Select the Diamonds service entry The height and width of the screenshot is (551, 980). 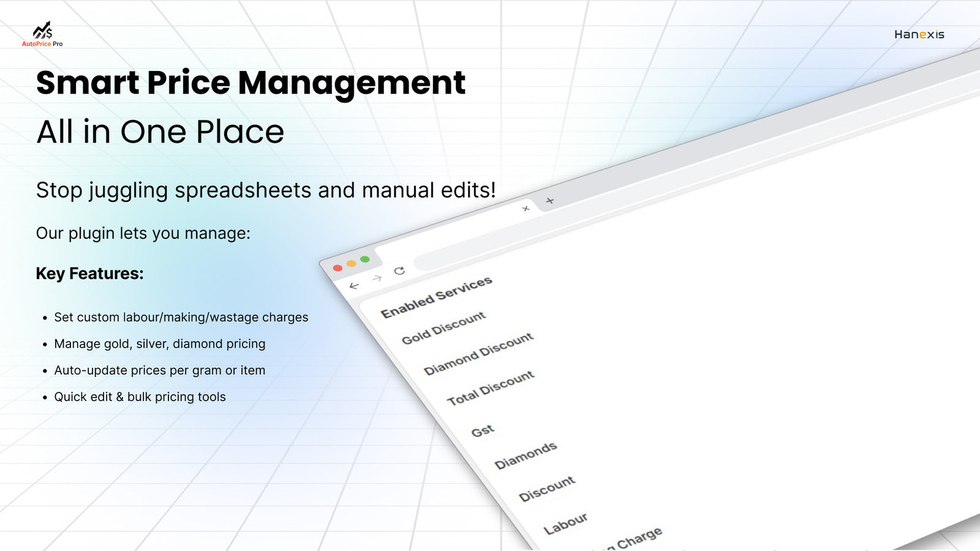tap(526, 455)
